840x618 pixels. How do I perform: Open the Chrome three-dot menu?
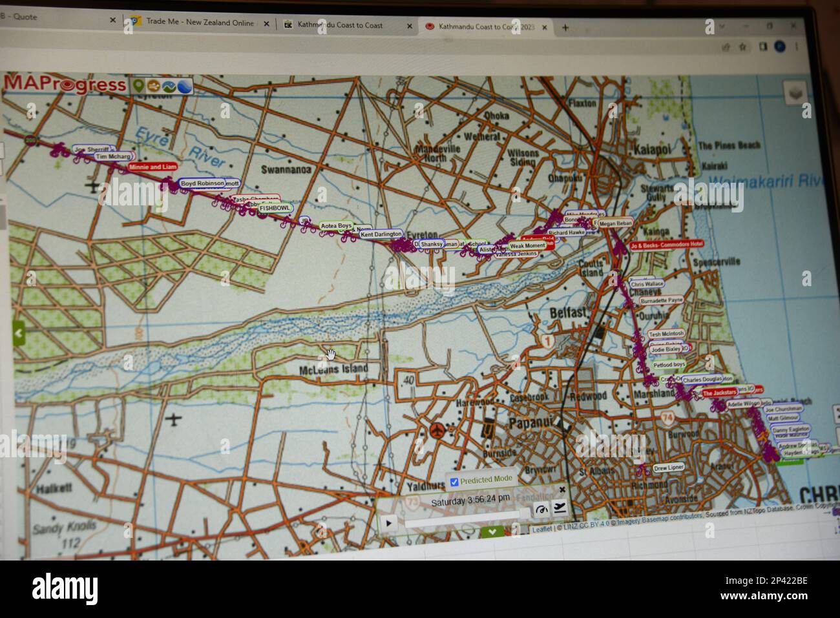797,46
